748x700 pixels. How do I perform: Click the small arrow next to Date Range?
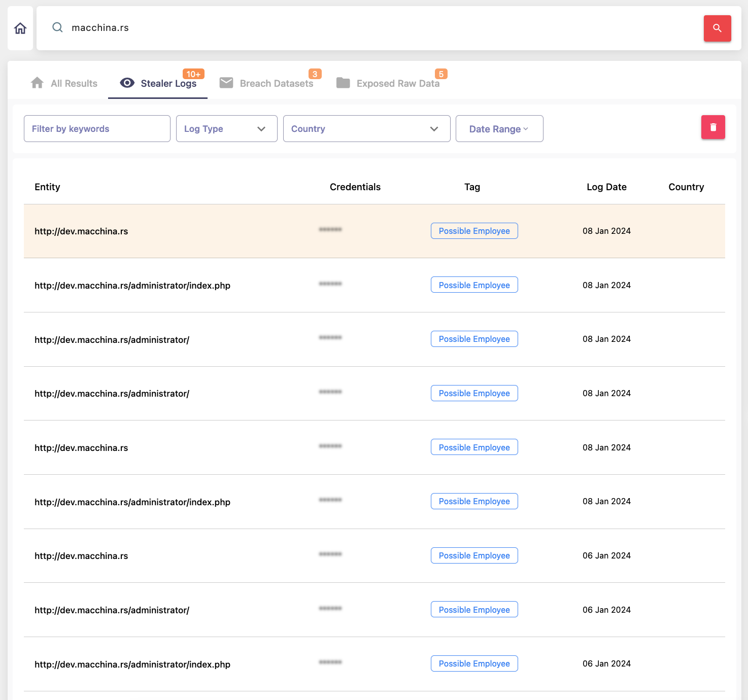[x=526, y=129]
